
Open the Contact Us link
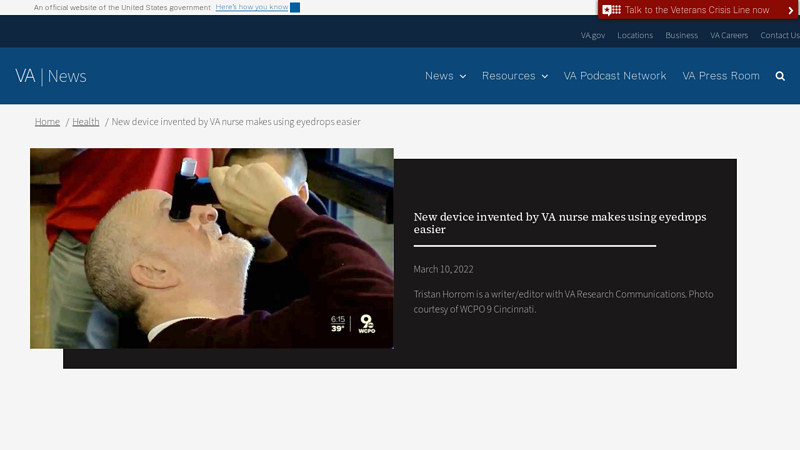pyautogui.click(x=779, y=35)
